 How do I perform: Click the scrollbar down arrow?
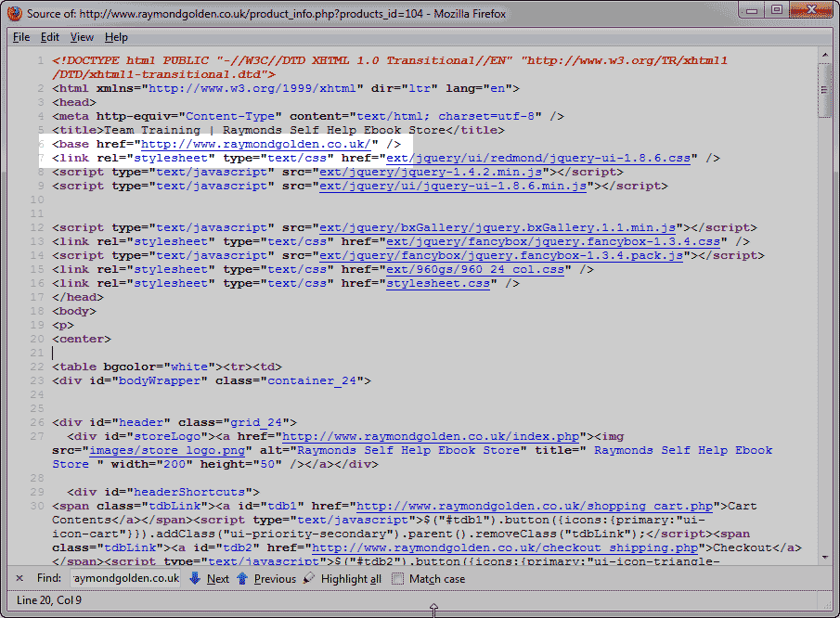824,558
